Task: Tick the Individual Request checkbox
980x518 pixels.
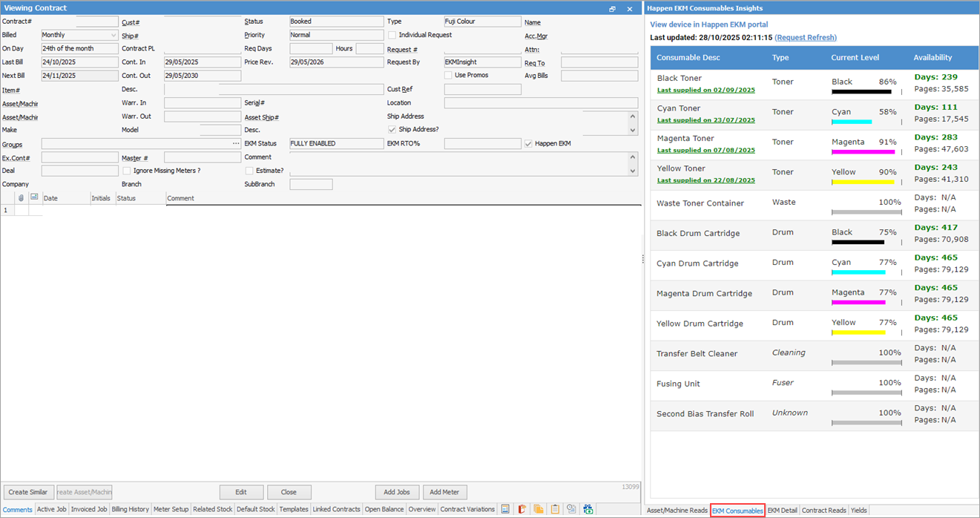Action: (x=392, y=35)
